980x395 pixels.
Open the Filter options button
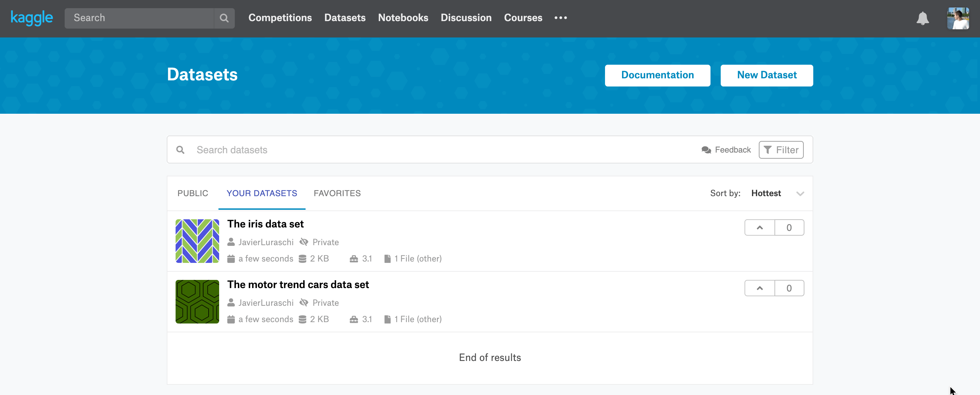coord(781,150)
